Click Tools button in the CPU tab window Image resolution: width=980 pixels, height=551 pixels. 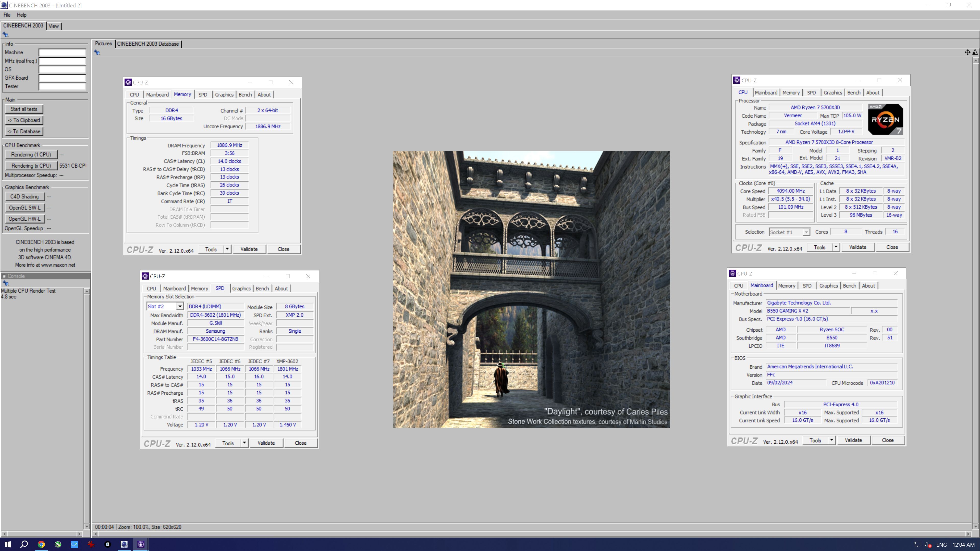(x=820, y=247)
